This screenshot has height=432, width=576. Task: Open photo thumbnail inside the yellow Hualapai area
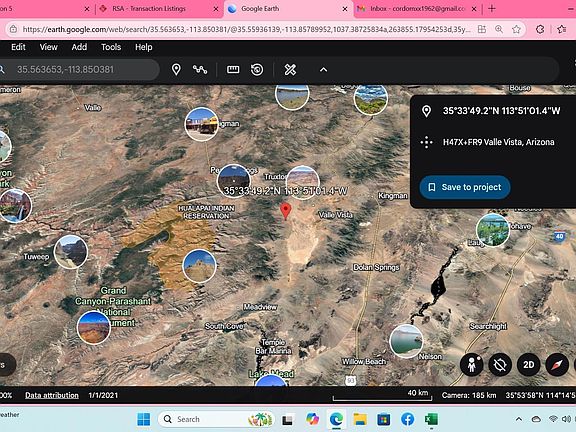(199, 266)
